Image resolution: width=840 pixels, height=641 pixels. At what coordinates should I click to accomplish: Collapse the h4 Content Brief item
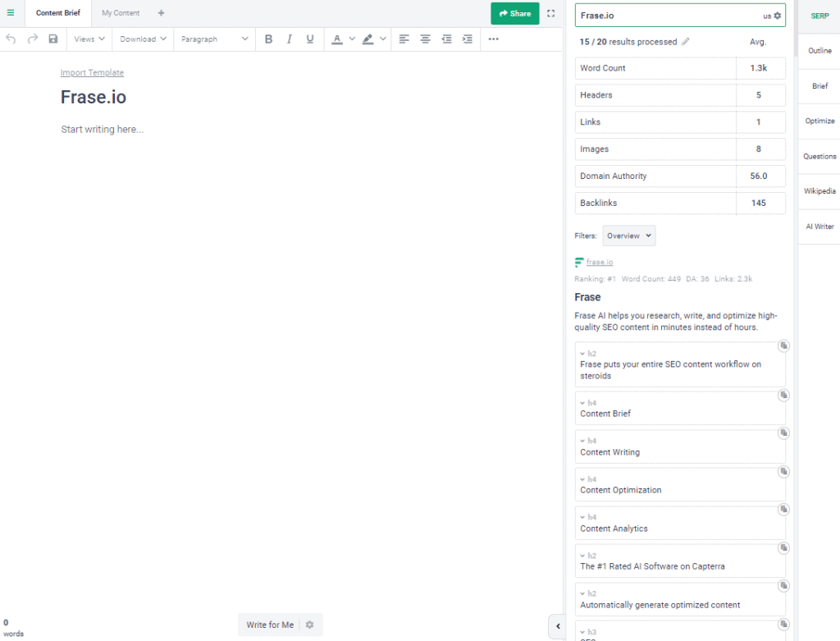pos(582,403)
